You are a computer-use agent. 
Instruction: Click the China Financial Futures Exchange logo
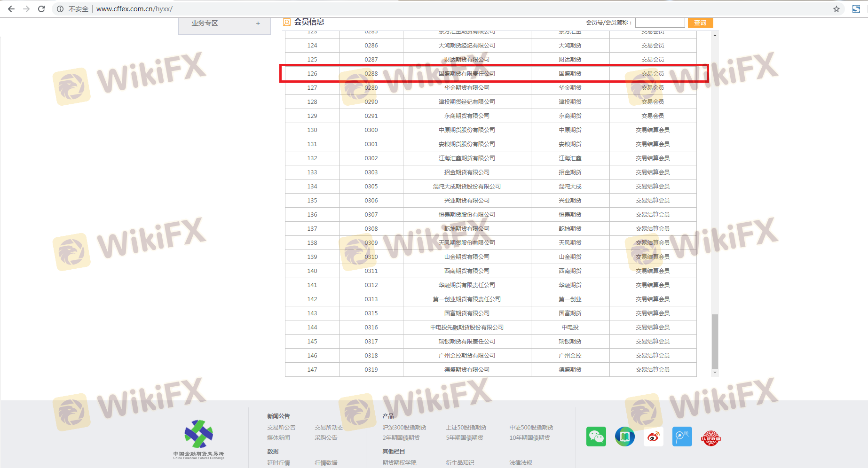click(x=198, y=439)
